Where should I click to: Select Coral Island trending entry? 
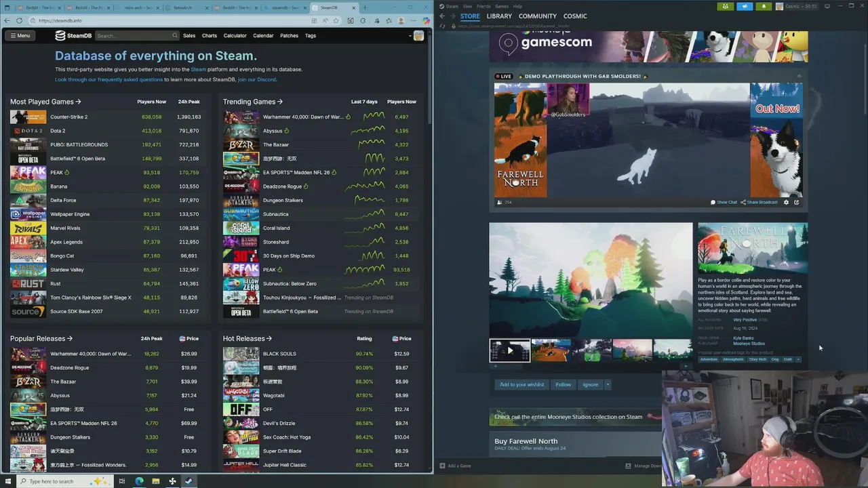coord(276,228)
